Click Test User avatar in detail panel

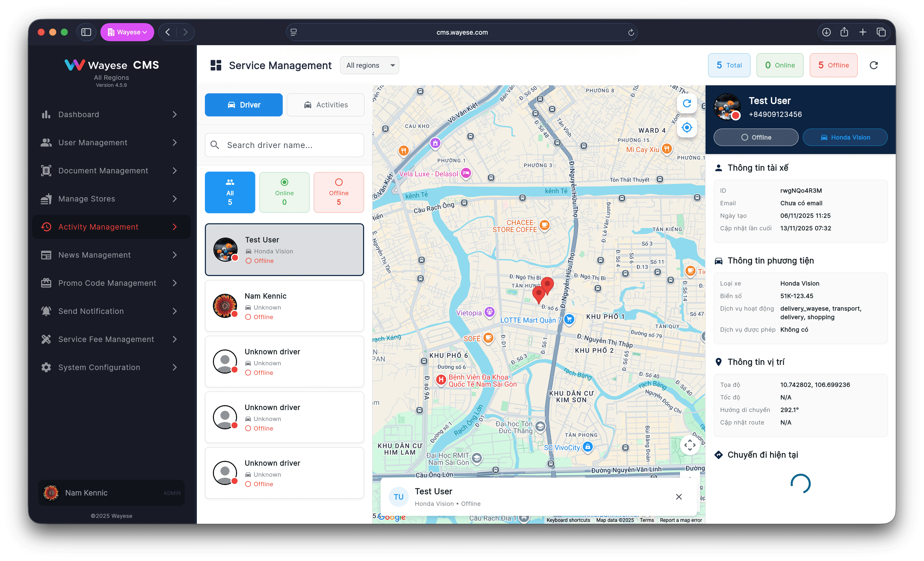(727, 107)
